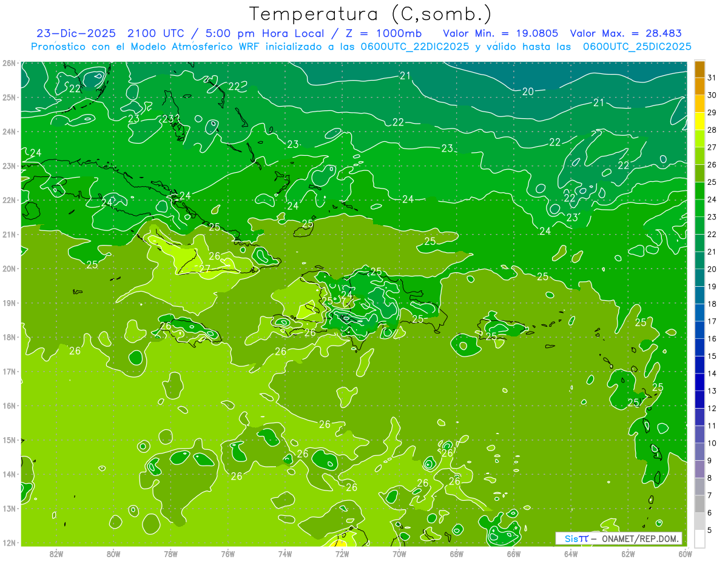Click the Temperatura (C,somb.) chart title

(370, 14)
